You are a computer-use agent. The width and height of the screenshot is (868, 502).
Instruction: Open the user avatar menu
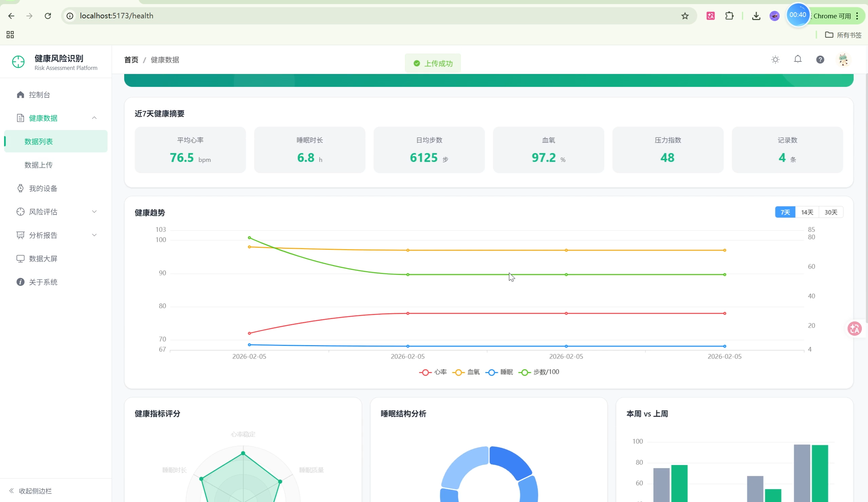coord(843,60)
